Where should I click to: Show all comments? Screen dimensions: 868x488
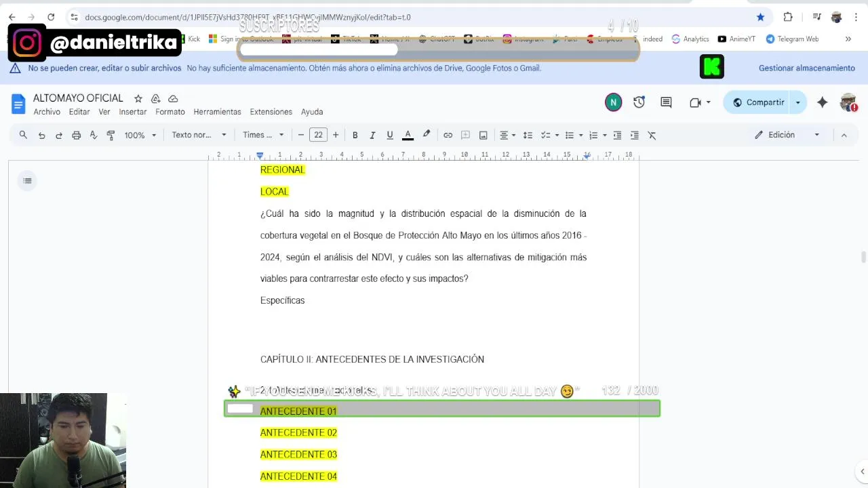click(666, 102)
